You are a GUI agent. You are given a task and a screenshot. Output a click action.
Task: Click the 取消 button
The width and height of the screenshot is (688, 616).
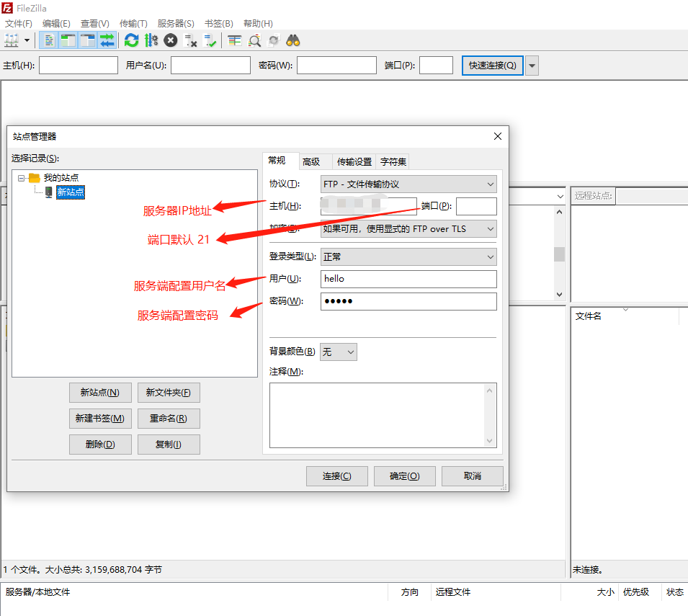click(x=472, y=476)
